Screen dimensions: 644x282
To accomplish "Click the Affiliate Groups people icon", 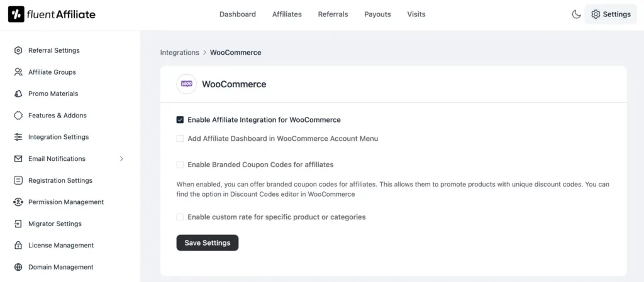I will pyautogui.click(x=18, y=72).
